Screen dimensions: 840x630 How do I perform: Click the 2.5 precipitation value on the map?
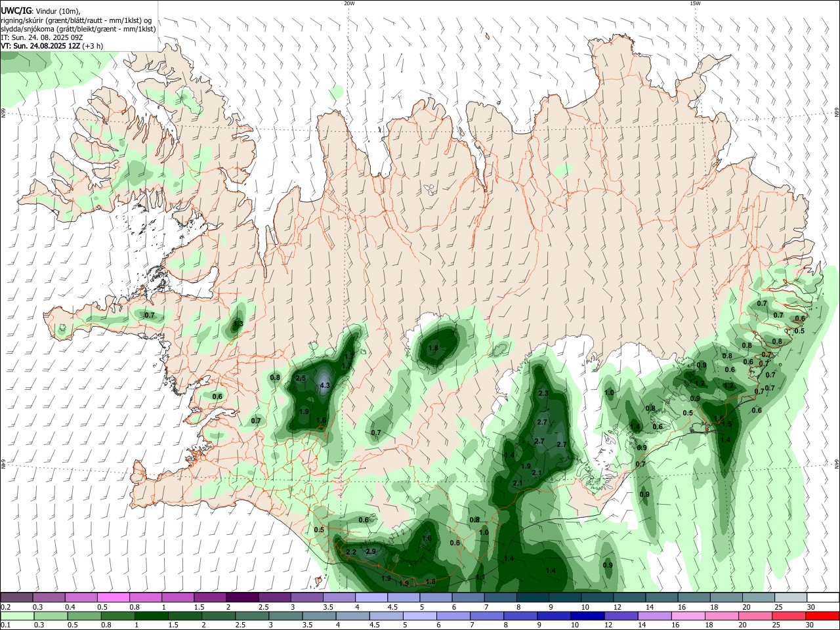301,379
